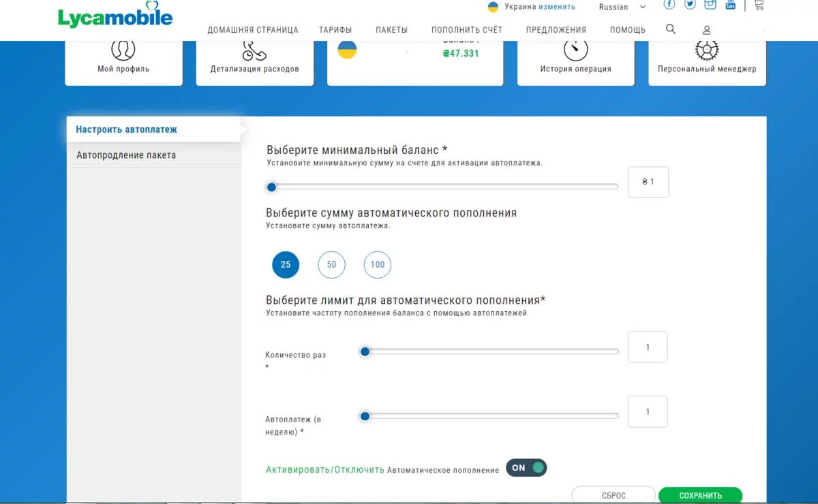Toggle the Автоматическое пополнение ON switch
The image size is (818, 504).
(526, 468)
